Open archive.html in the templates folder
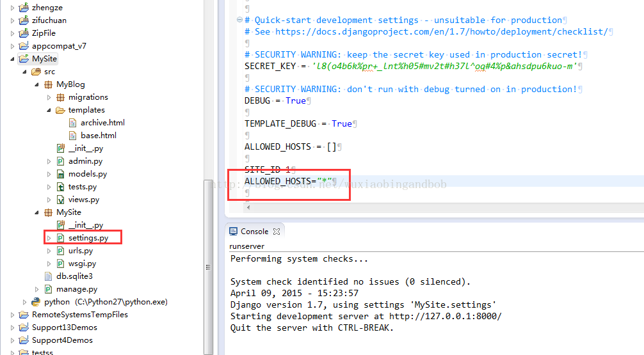The image size is (644, 355). (102, 123)
